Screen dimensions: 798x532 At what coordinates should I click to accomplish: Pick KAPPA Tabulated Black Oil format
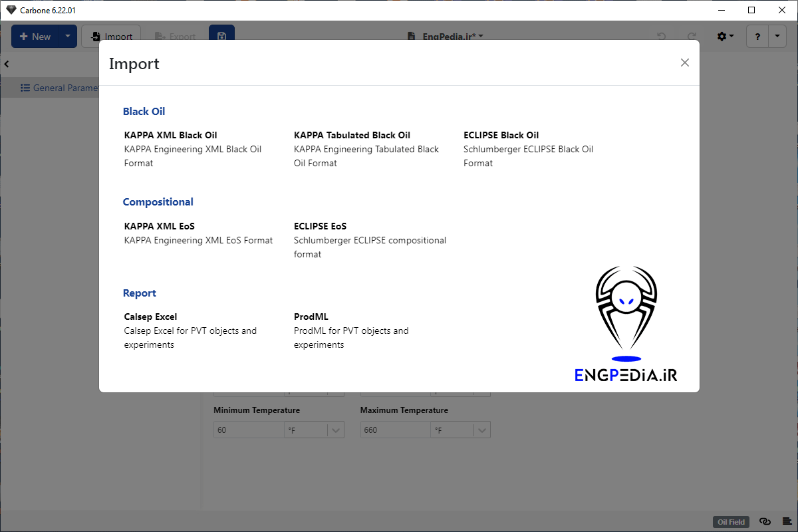click(x=352, y=135)
